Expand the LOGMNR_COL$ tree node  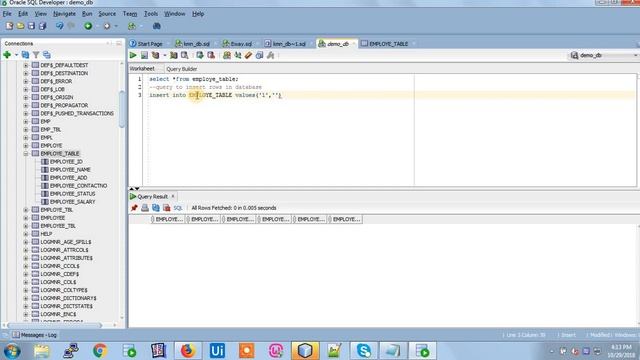(26, 282)
